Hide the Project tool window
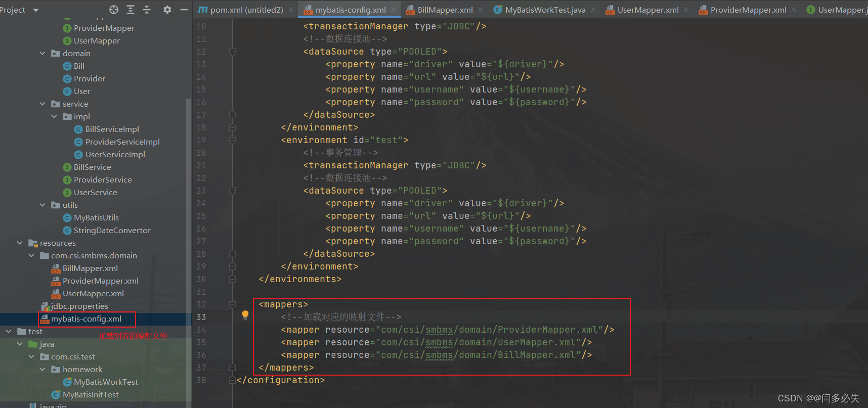868x408 pixels. click(x=184, y=10)
